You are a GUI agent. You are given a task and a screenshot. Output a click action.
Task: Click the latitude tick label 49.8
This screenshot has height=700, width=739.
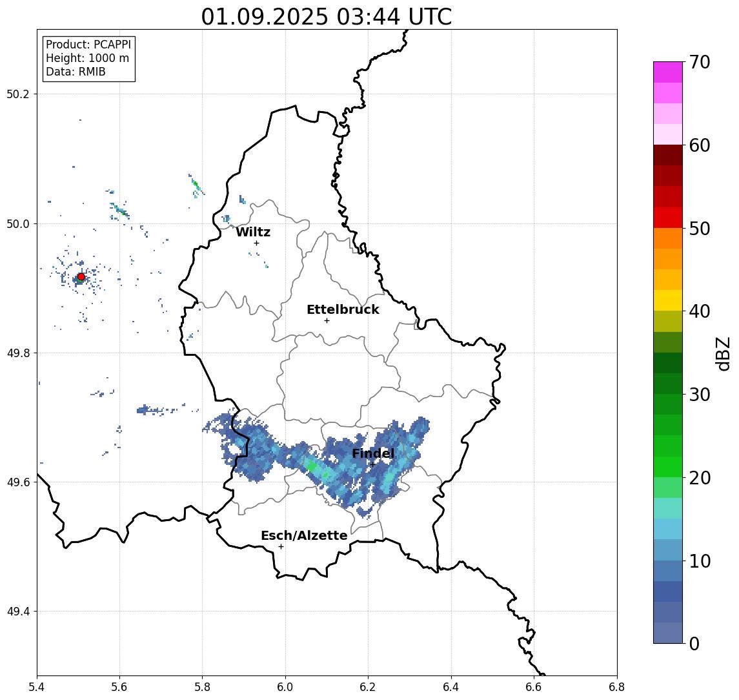18,353
